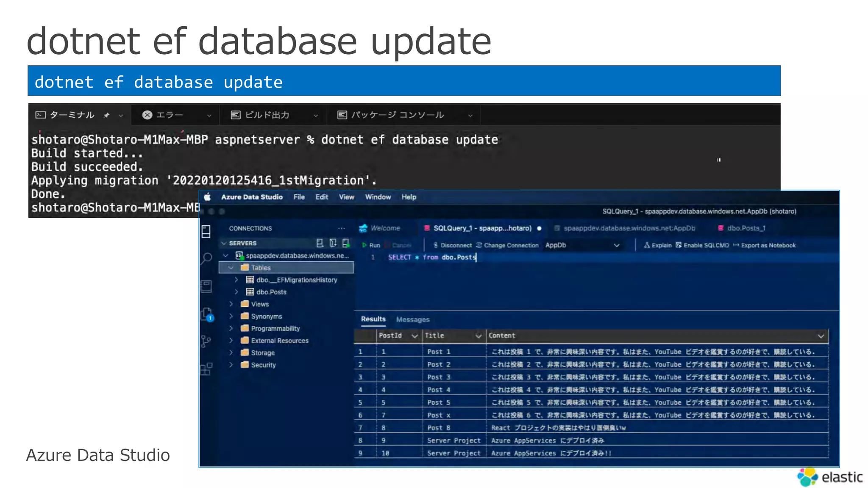Viewport: 868px width, 488px height.
Task: Click the New Server Group icon in the SERVERS header
Action: [333, 243]
